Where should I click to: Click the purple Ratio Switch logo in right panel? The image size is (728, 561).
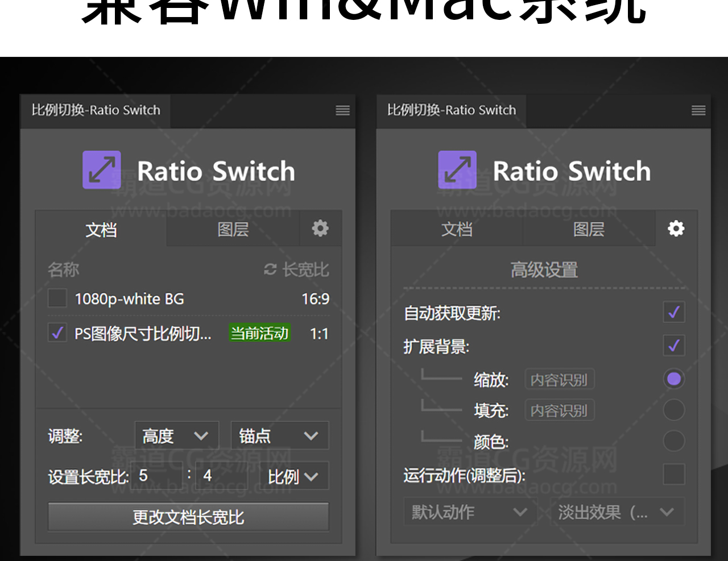457,170
